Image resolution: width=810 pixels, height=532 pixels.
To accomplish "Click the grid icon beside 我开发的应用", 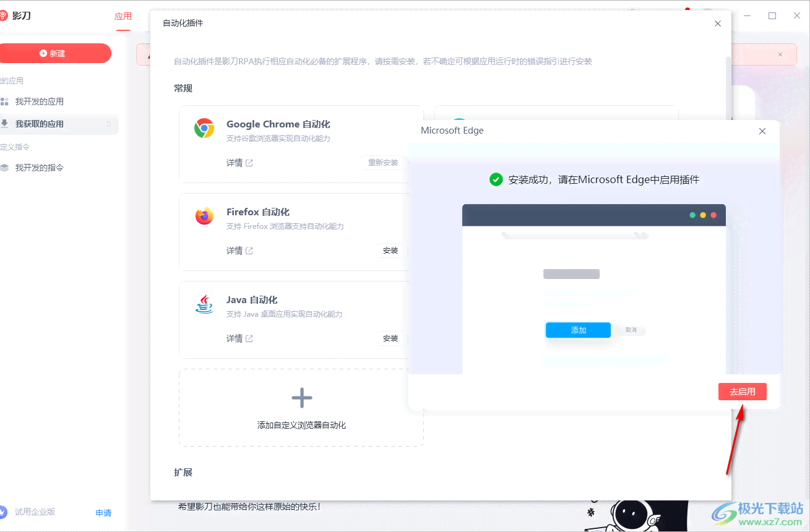I will pyautogui.click(x=4, y=101).
